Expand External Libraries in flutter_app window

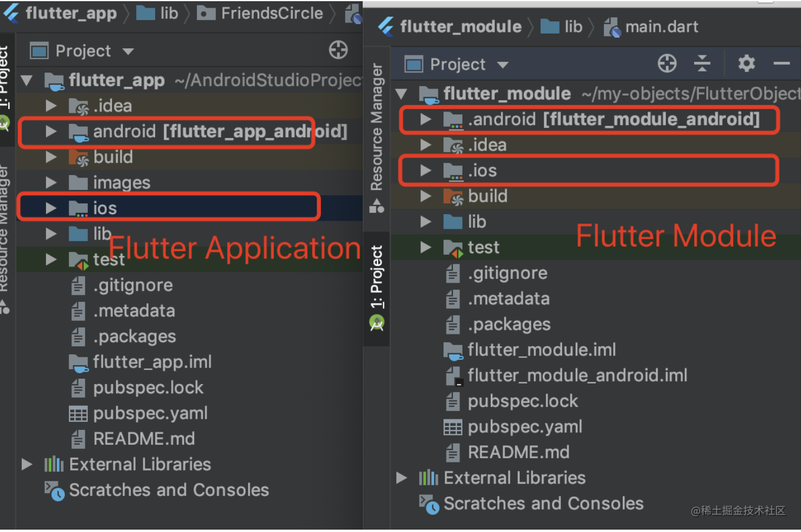[27, 464]
